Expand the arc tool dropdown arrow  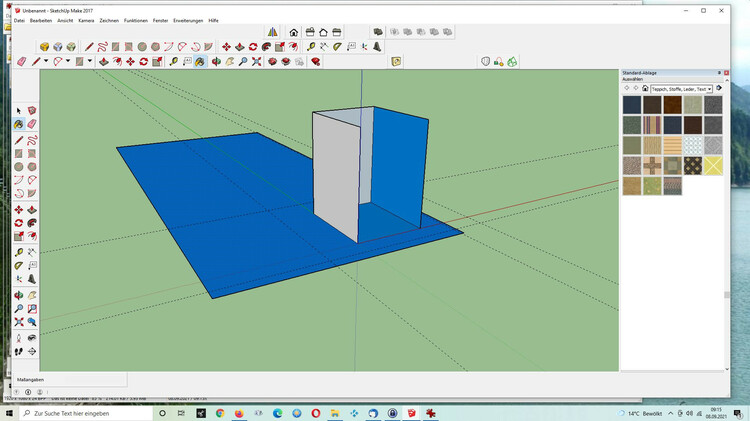(69, 61)
